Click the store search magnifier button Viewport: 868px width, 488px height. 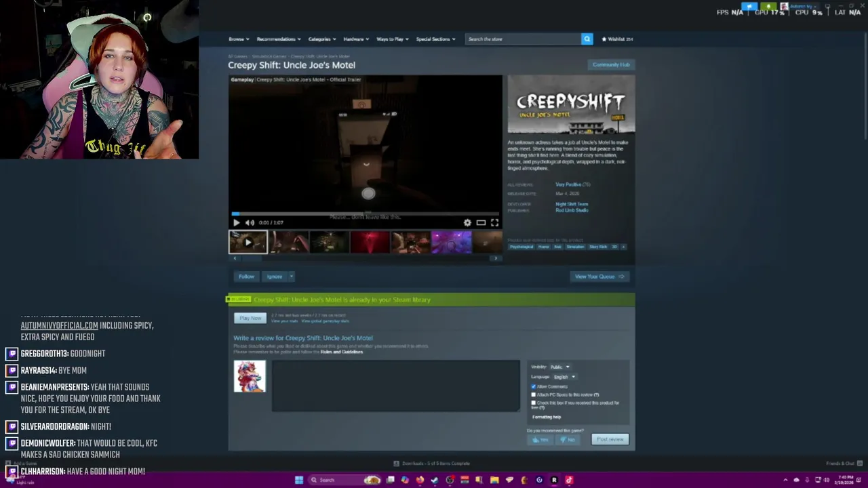[x=587, y=39]
